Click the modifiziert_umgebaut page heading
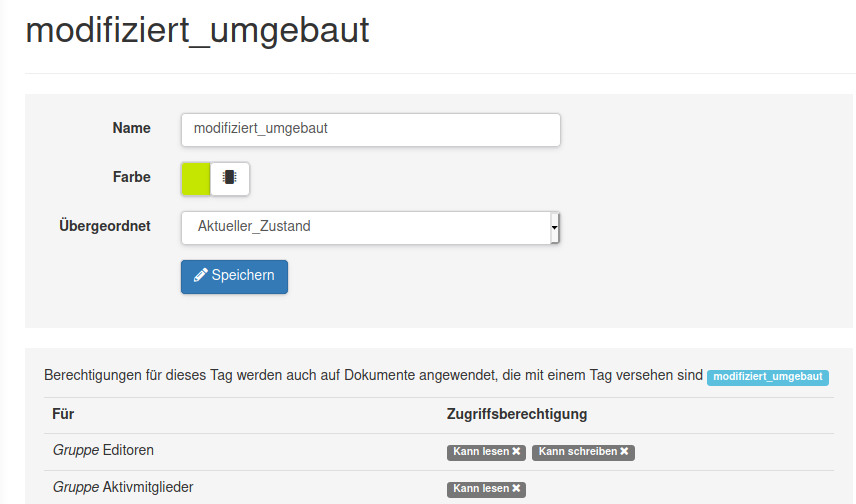This screenshot has height=504, width=856. click(x=197, y=30)
